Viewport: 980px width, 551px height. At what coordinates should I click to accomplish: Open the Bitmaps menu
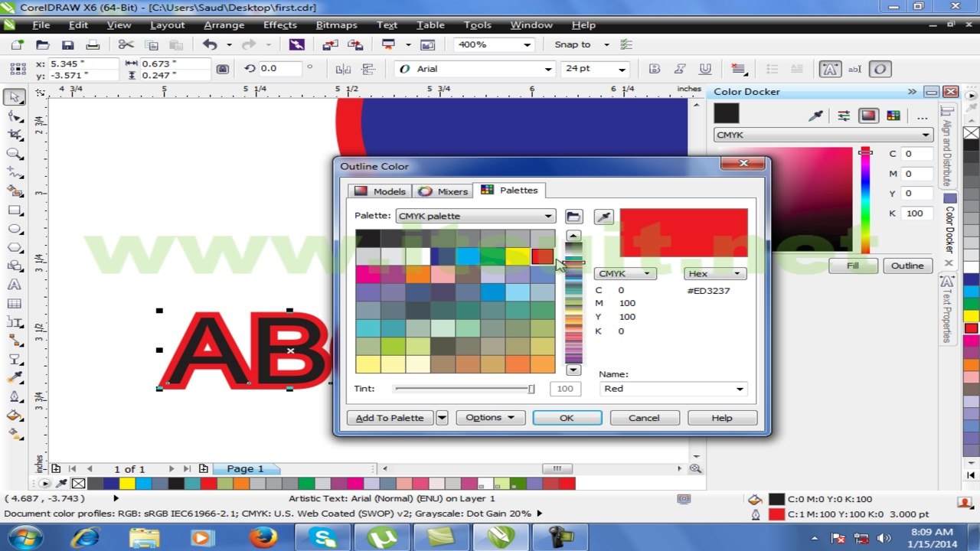336,25
